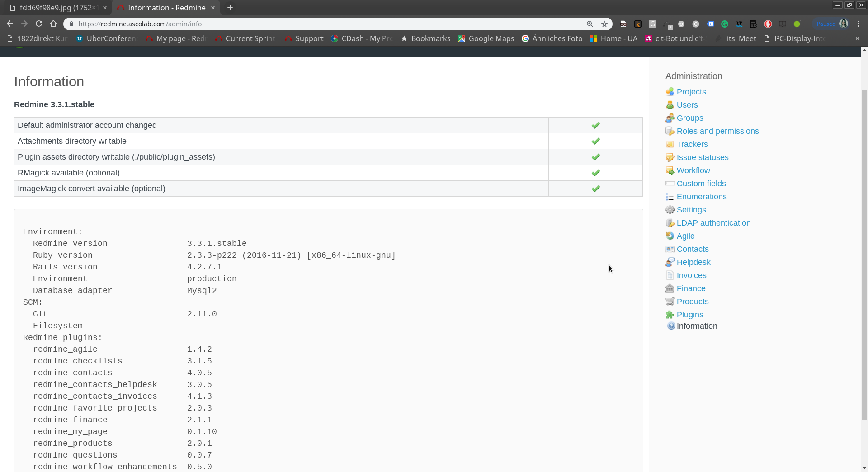Click the Redmine 3.3.1.stable heading

tap(54, 104)
